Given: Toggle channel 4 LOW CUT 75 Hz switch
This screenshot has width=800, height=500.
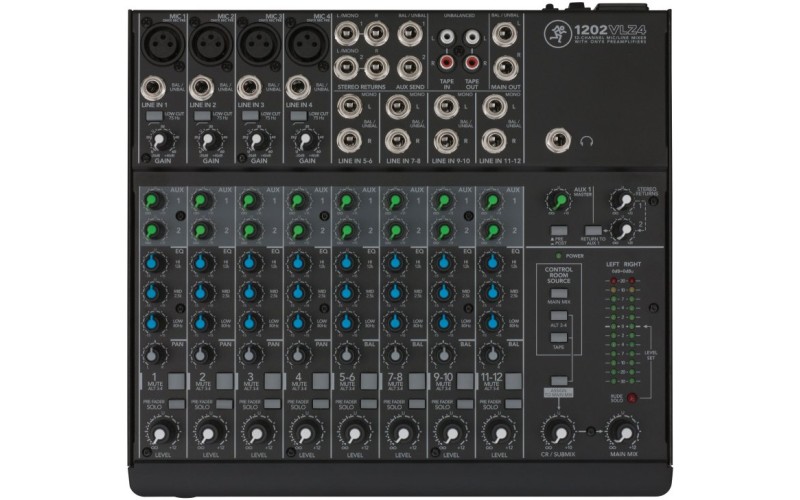Looking at the screenshot, I should 298,116.
